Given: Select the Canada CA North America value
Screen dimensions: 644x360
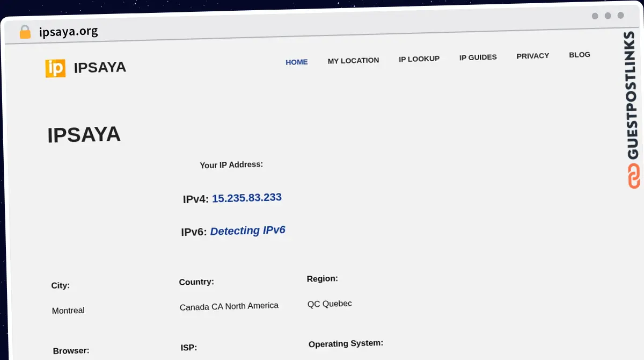Looking at the screenshot, I should click(x=229, y=306).
